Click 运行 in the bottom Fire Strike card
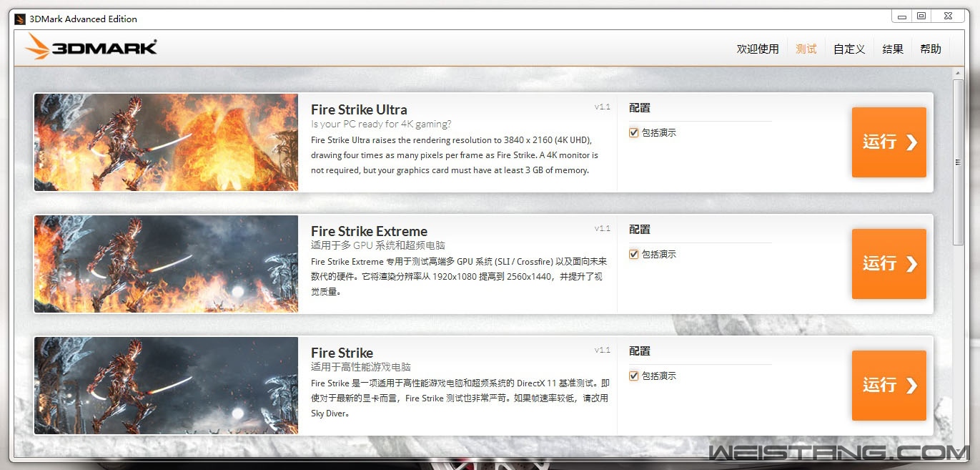 point(889,386)
